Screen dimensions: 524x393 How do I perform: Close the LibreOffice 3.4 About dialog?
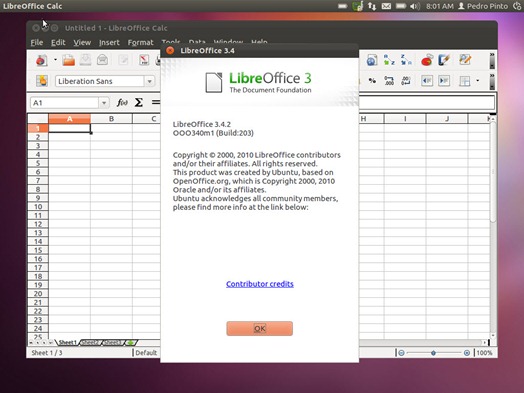pyautogui.click(x=170, y=50)
